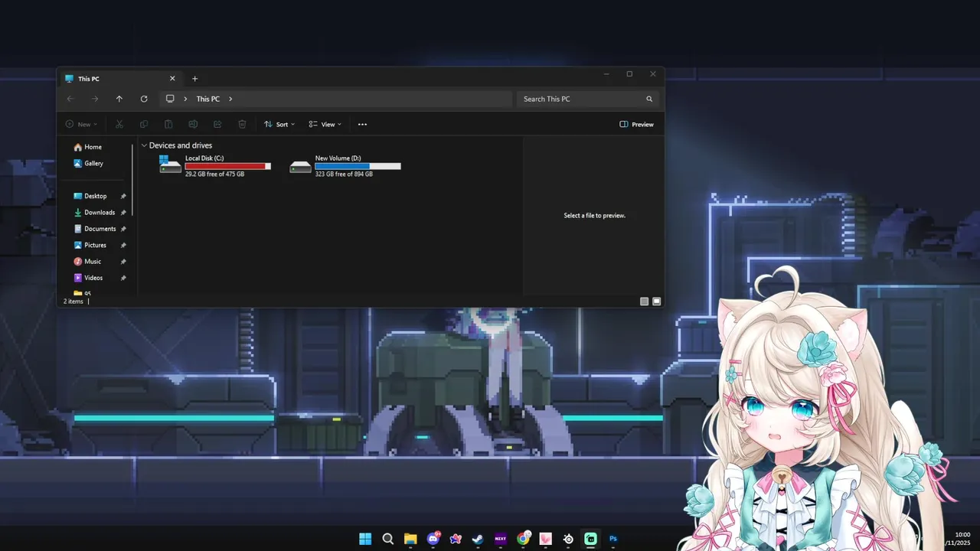Image resolution: width=980 pixels, height=551 pixels.
Task: Open the Sort dropdown
Action: pyautogui.click(x=279, y=124)
